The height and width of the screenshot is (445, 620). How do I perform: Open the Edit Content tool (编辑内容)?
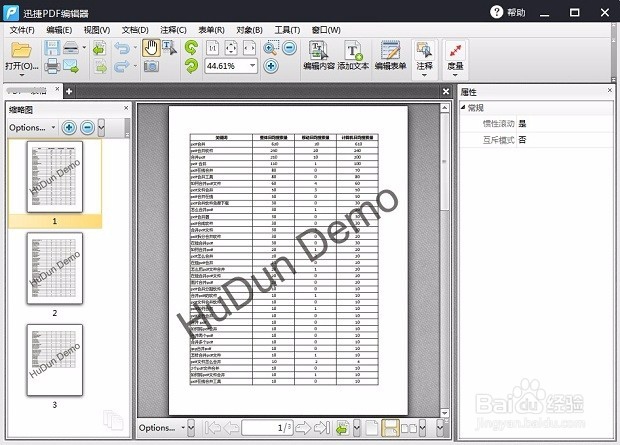coord(319,56)
